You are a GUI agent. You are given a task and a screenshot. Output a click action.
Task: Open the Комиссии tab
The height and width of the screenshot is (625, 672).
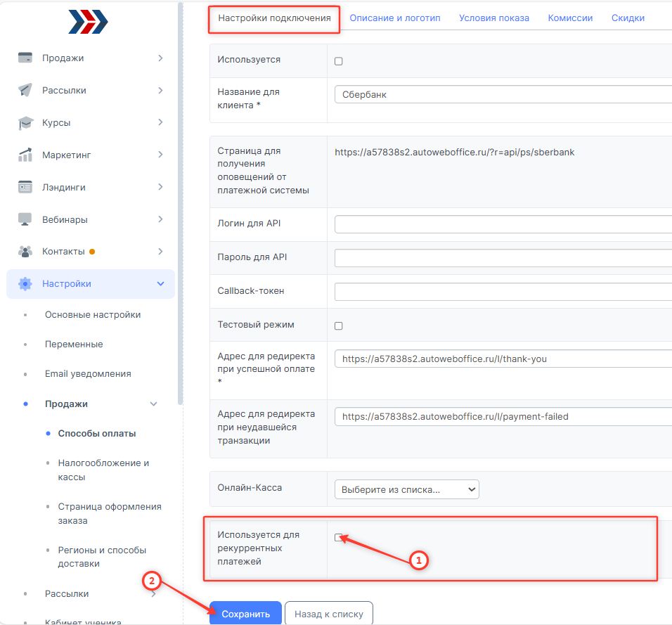point(570,18)
